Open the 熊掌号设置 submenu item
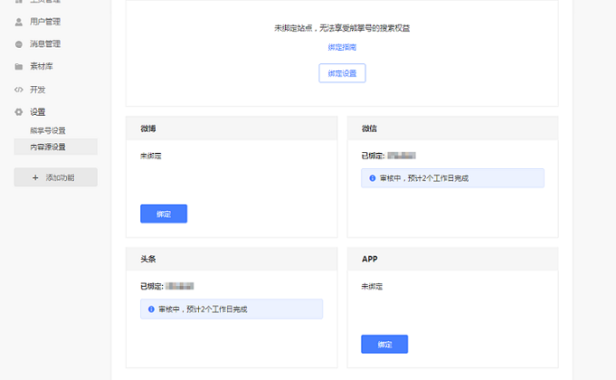The width and height of the screenshot is (616, 380). point(48,130)
